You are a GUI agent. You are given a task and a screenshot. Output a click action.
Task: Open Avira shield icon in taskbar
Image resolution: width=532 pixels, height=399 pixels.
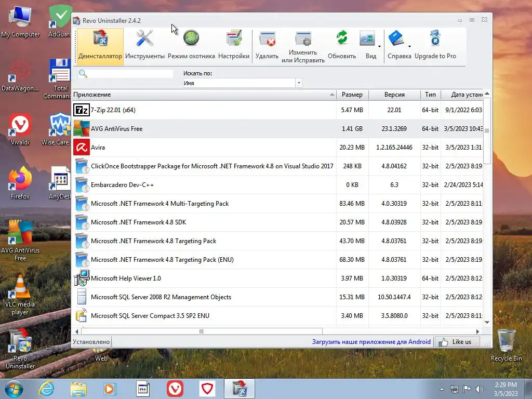pyautogui.click(x=207, y=389)
